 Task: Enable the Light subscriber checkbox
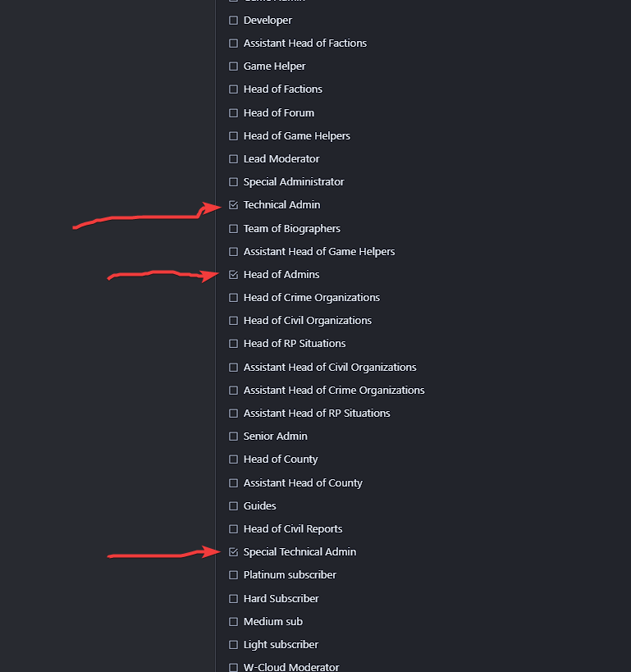pos(234,645)
